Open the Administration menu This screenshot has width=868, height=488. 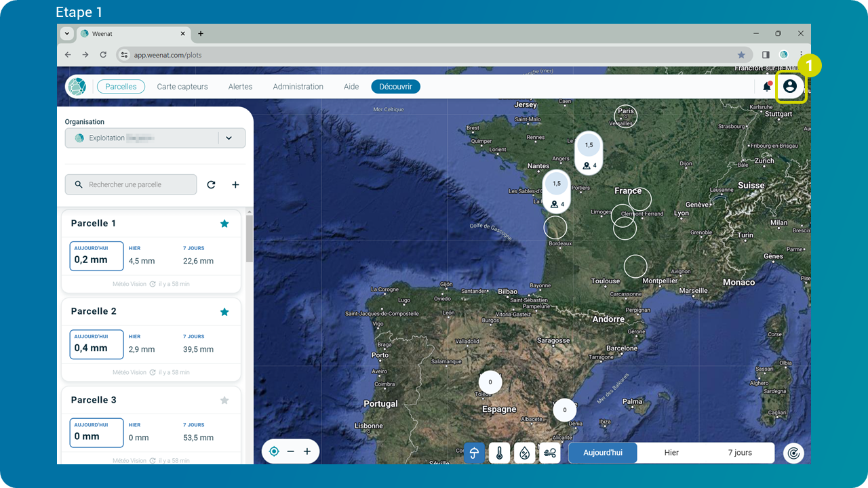pyautogui.click(x=298, y=87)
